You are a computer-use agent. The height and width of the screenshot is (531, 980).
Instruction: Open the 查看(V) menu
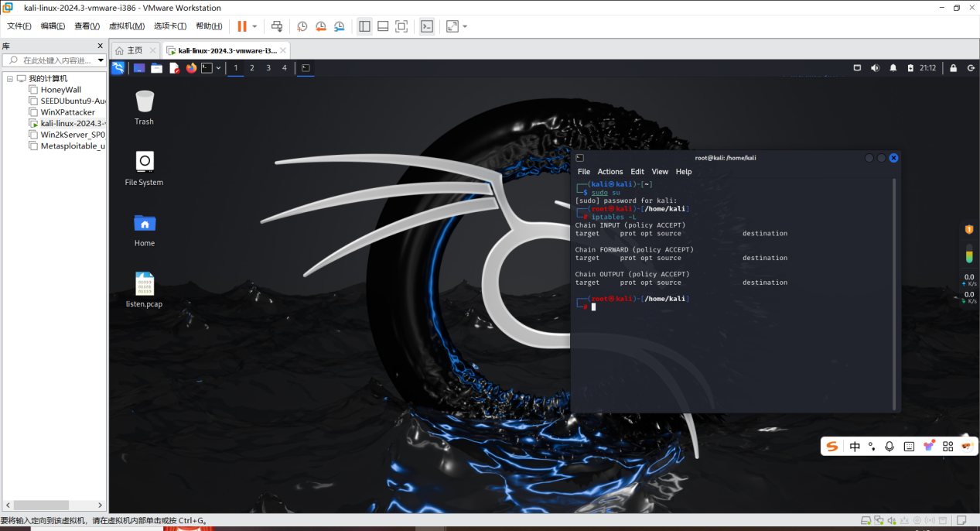pos(87,26)
